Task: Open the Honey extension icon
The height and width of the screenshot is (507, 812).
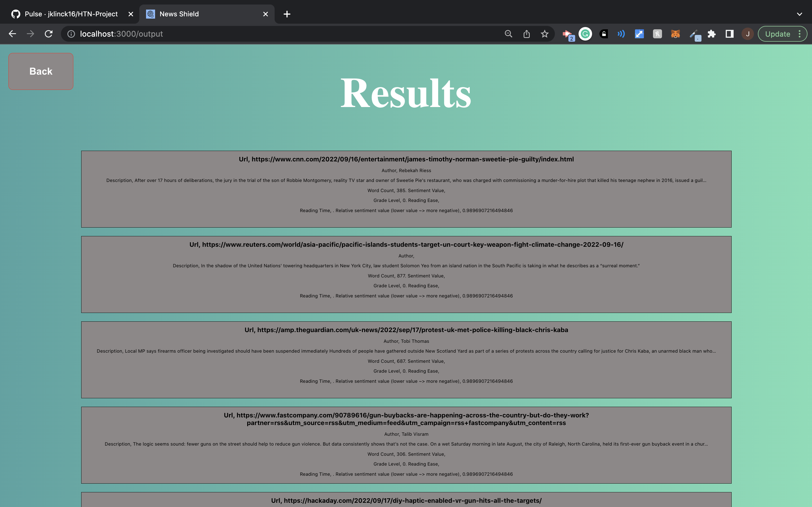Action: [x=657, y=34]
